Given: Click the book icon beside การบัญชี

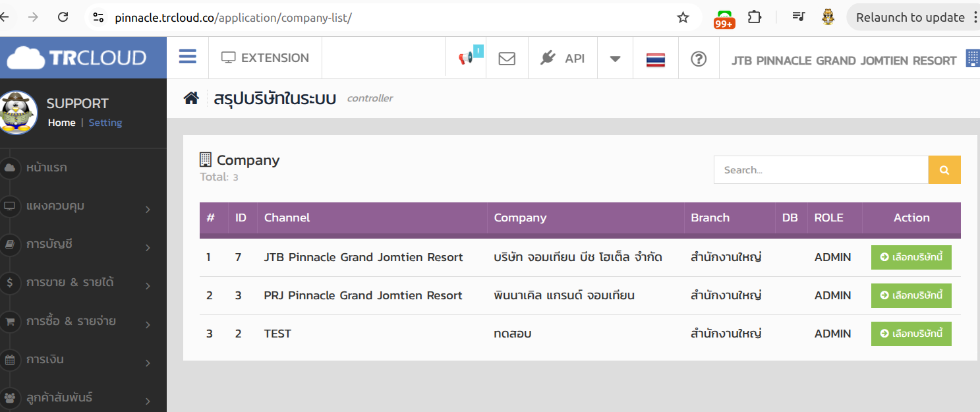Looking at the screenshot, I should (x=10, y=245).
